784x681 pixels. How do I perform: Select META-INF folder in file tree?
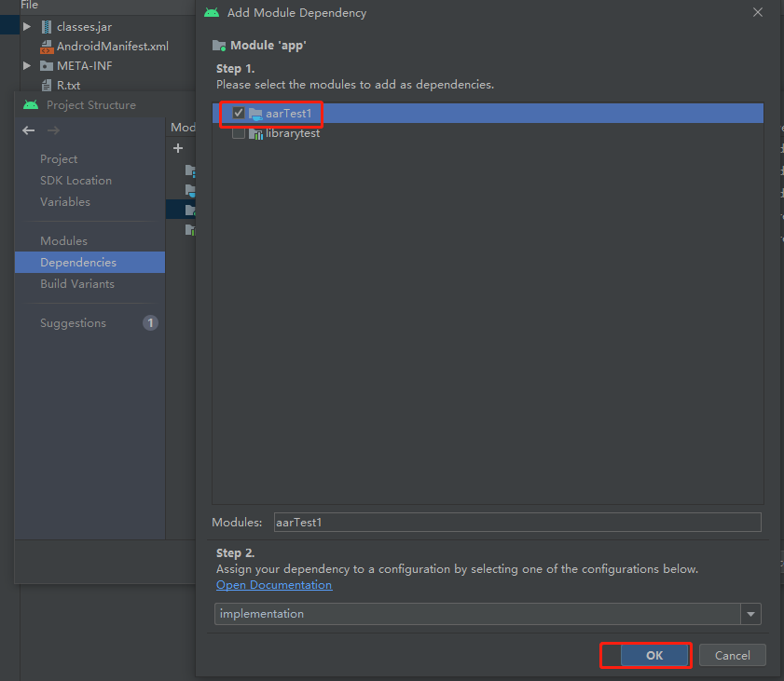point(85,65)
